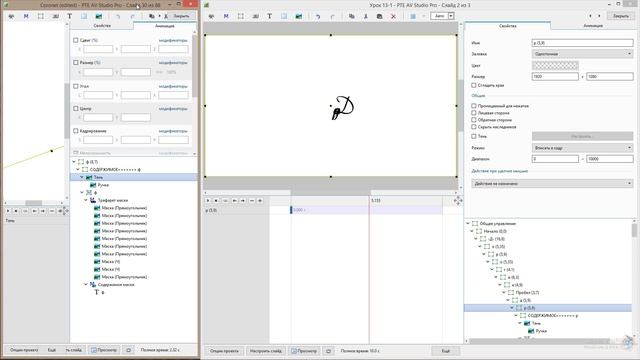The image size is (640, 360).
Task: Open the Заливка fill type dropdown
Action: [582, 54]
